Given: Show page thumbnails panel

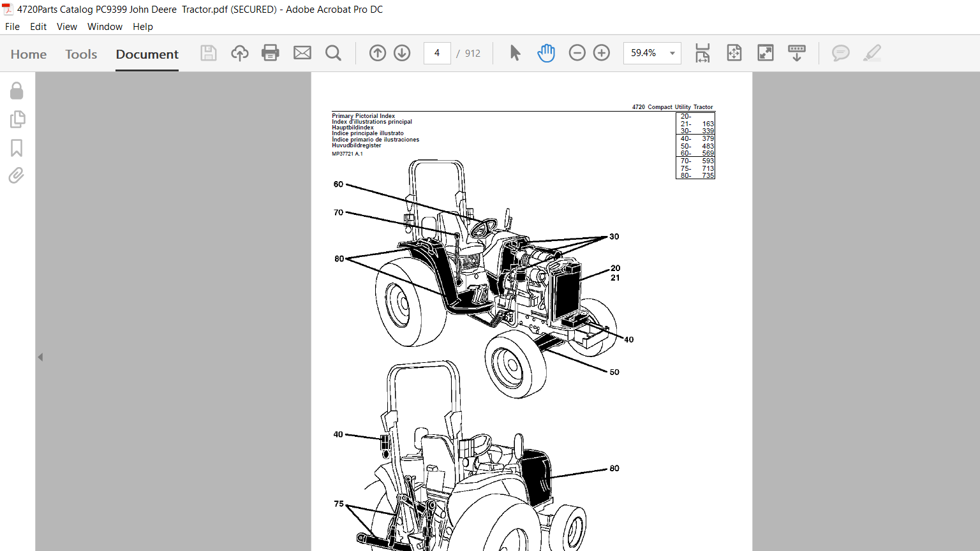Looking at the screenshot, I should pyautogui.click(x=17, y=119).
